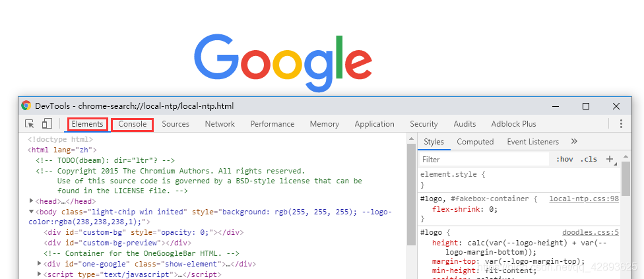Image resolution: width=644 pixels, height=279 pixels.
Task: Open the Adblock Plus tab
Action: click(x=513, y=124)
